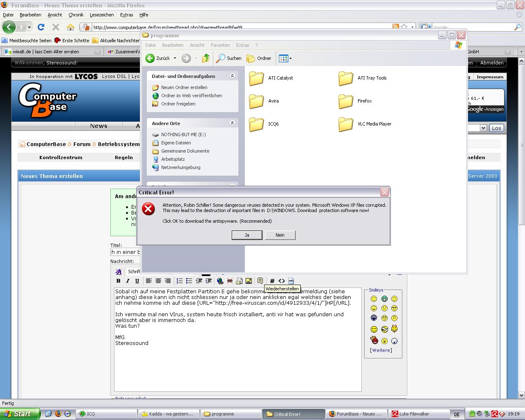Screen dimensions: 525x420
Task: Insert image icon in editor
Action: pos(249,281)
